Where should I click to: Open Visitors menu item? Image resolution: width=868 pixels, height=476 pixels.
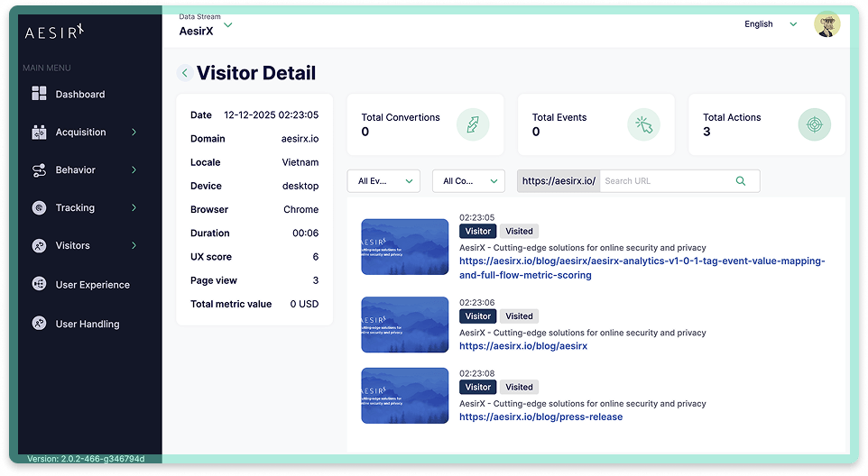pos(72,245)
